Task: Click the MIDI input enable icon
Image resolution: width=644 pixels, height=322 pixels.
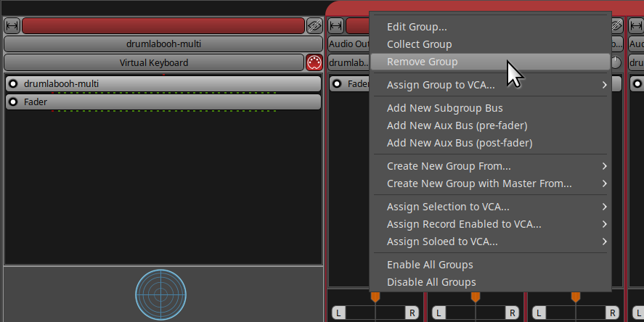Action: pyautogui.click(x=314, y=62)
